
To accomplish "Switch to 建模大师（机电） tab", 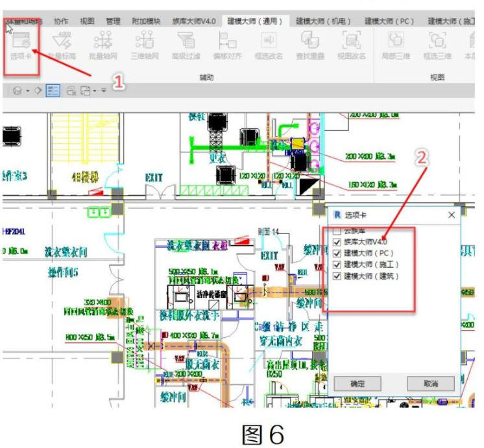I will [324, 21].
